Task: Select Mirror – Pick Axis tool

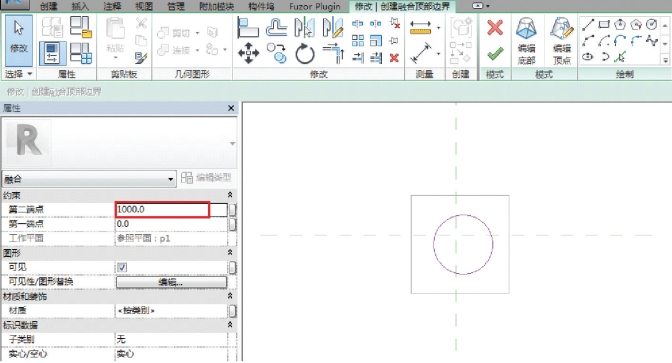Action: pos(305,27)
